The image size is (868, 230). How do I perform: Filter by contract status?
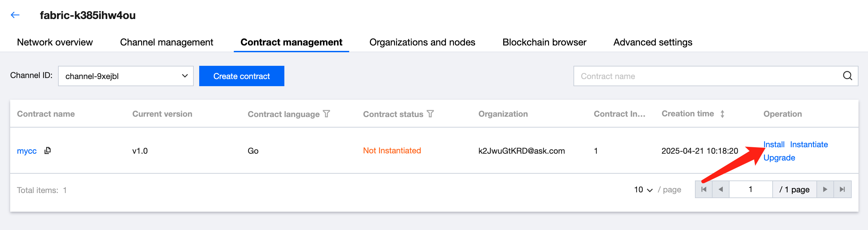click(430, 114)
